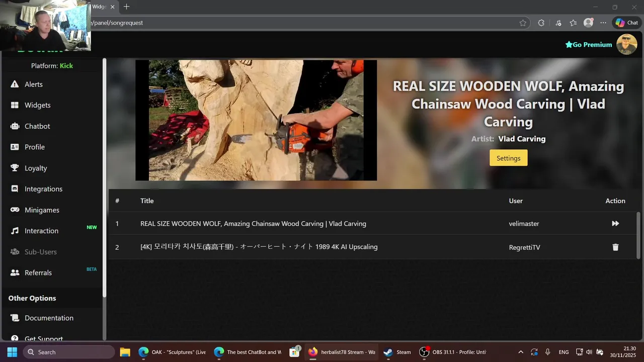Open Steam from the taskbar
This screenshot has width=644, height=362.
[397, 352]
